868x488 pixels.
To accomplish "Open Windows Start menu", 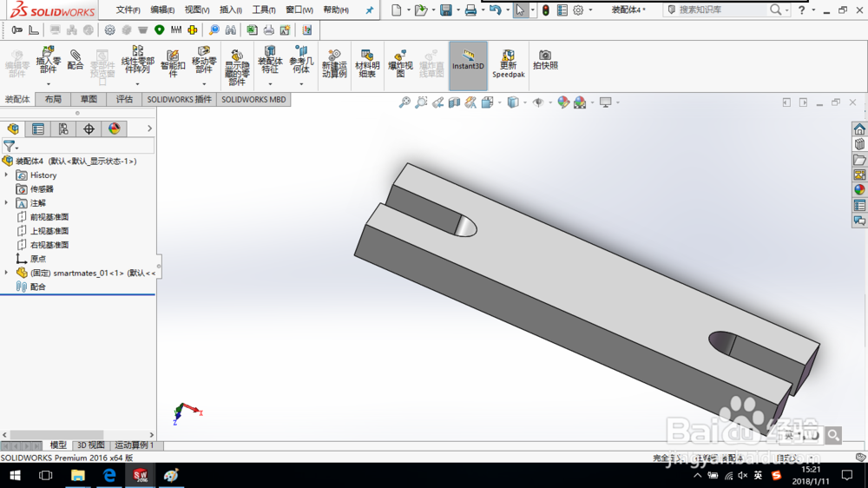I will [x=15, y=475].
